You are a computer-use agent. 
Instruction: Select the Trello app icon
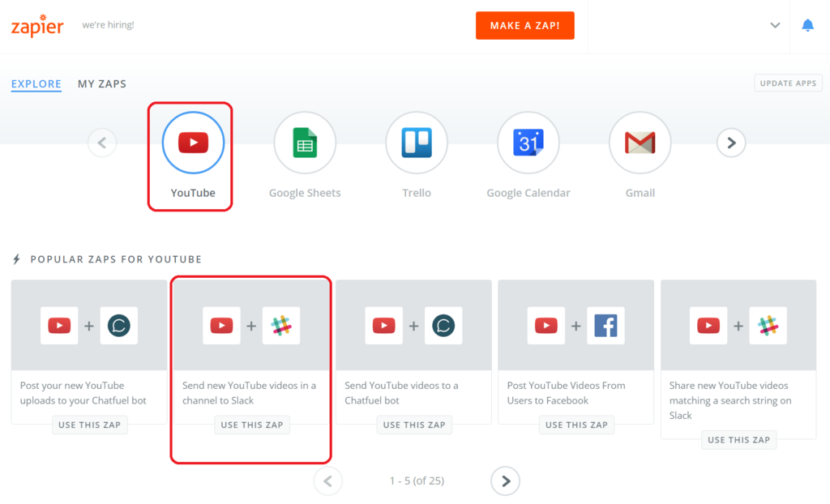click(x=417, y=143)
